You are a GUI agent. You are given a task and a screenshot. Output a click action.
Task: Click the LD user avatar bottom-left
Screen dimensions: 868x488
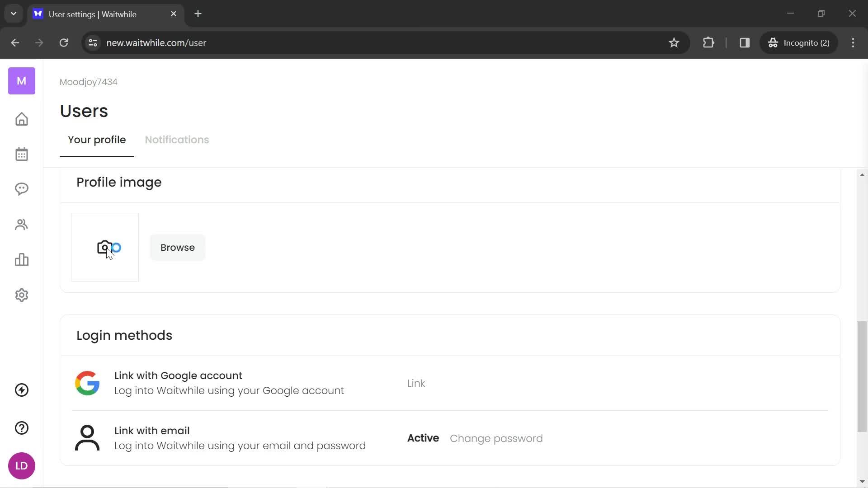(21, 466)
